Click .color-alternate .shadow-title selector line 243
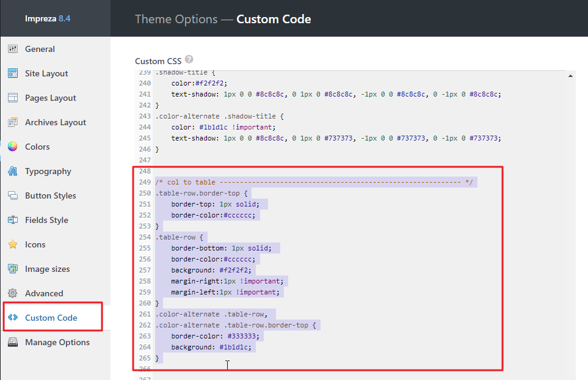Image resolution: width=588 pixels, height=380 pixels. tap(219, 116)
